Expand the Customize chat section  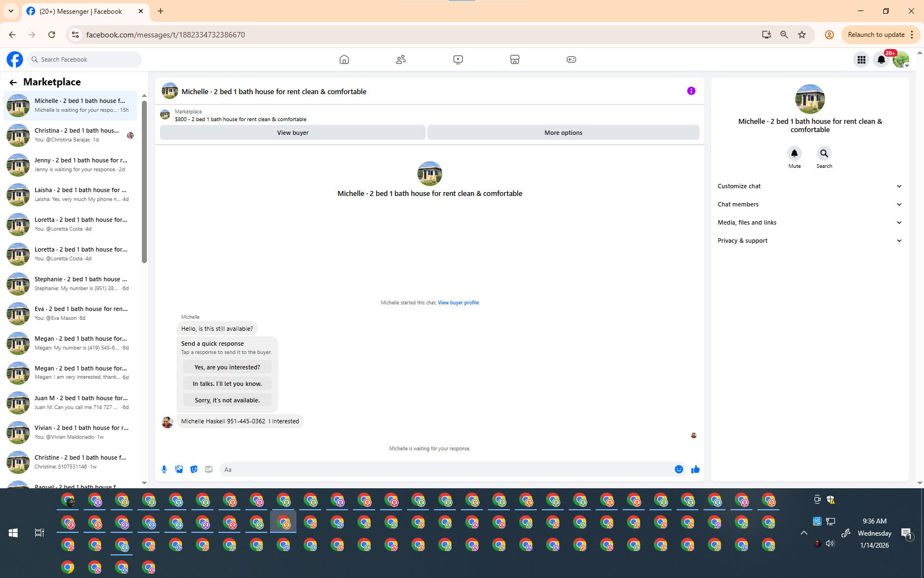tap(810, 186)
